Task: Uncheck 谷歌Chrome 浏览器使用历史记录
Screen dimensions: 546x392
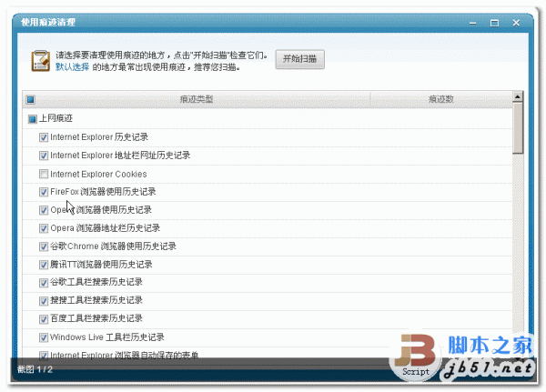Action: (44, 246)
